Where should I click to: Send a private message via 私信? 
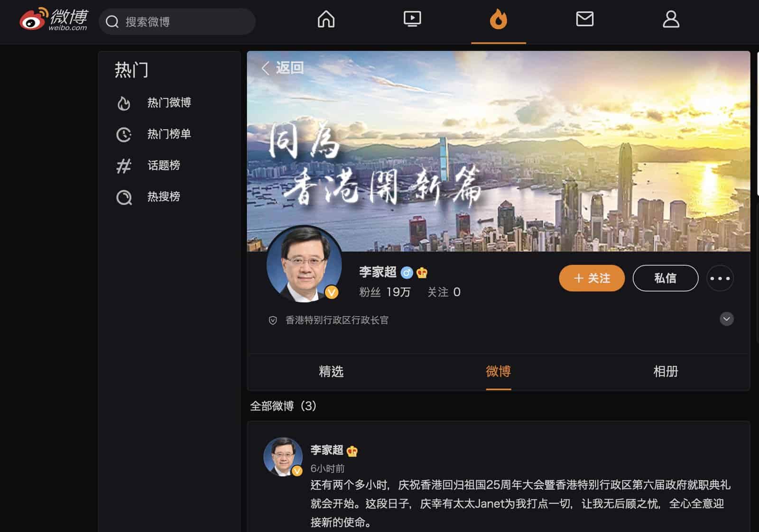tap(665, 278)
